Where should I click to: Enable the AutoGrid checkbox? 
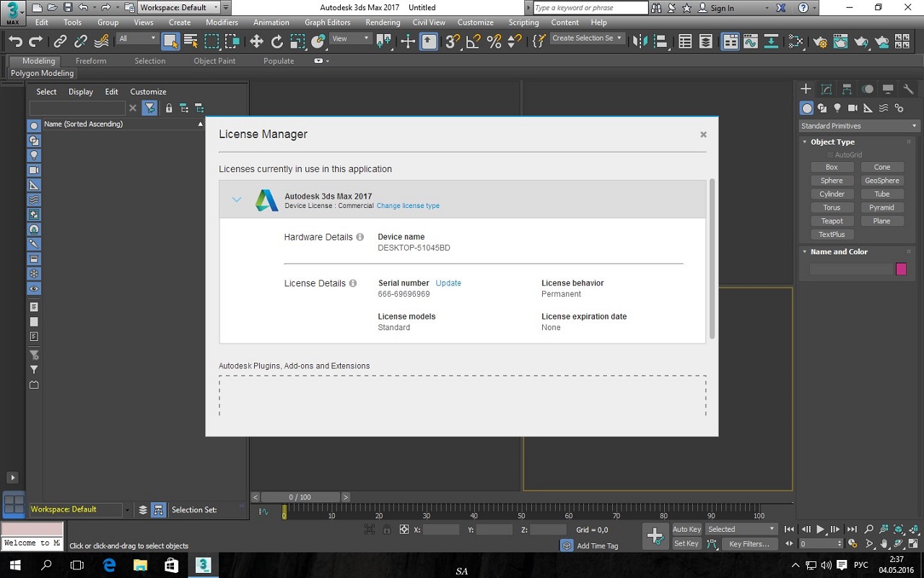[x=831, y=155]
